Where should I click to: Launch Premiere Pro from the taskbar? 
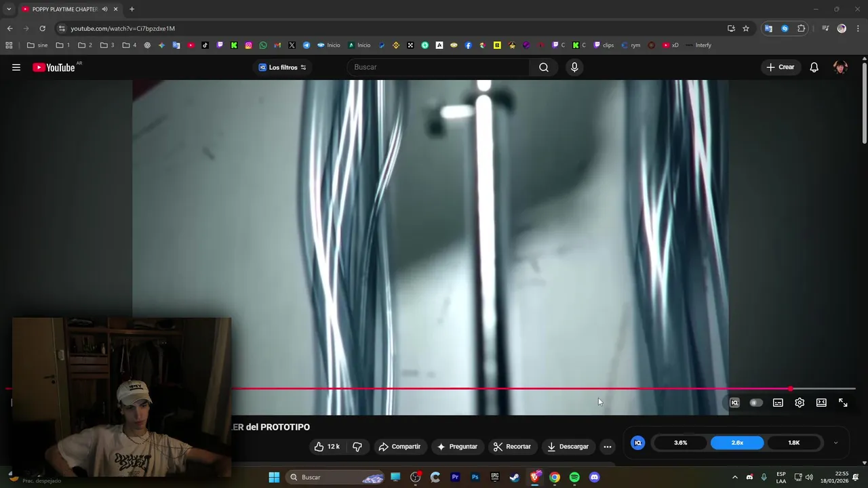pos(455,477)
